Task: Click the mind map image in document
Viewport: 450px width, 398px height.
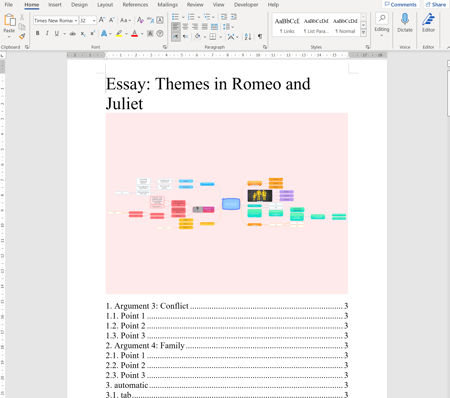Action: [227, 203]
